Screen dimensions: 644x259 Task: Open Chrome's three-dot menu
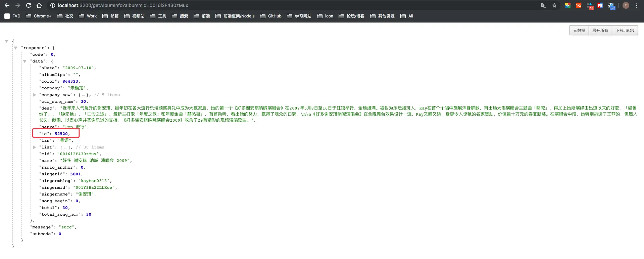point(637,5)
